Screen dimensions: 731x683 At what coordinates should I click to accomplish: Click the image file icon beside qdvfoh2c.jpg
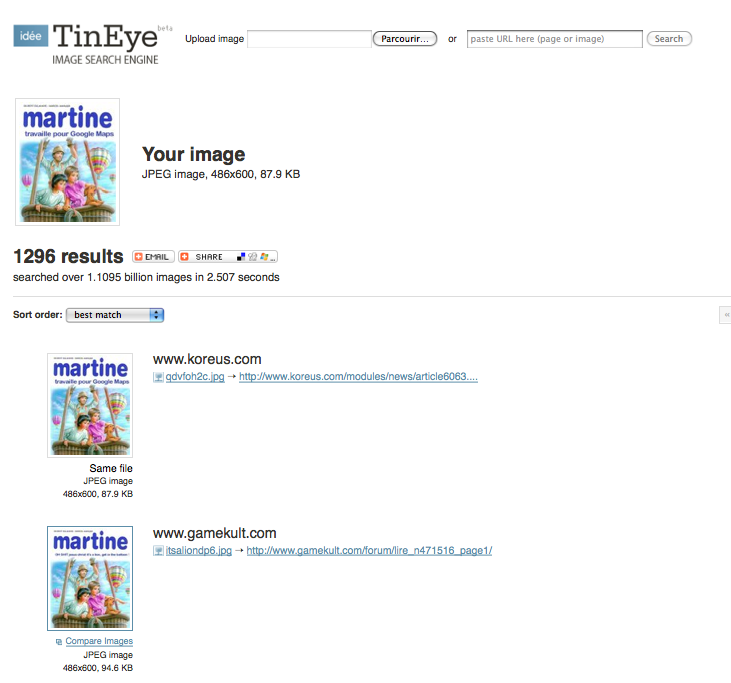click(158, 377)
